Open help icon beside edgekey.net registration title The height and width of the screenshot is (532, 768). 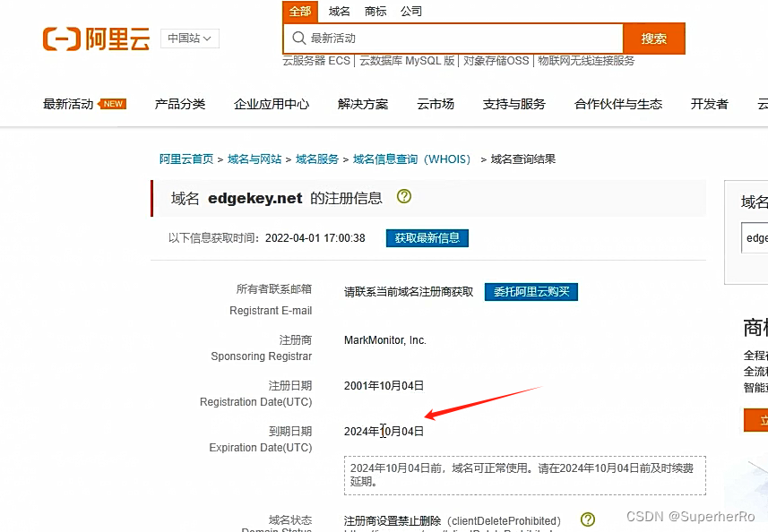[x=403, y=197]
